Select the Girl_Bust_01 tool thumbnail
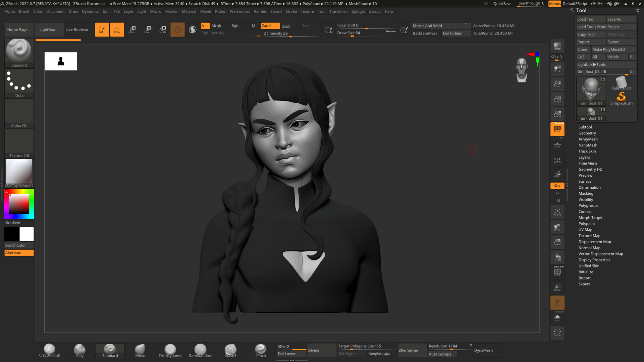Image resolution: width=644 pixels, height=362 pixels. (591, 90)
